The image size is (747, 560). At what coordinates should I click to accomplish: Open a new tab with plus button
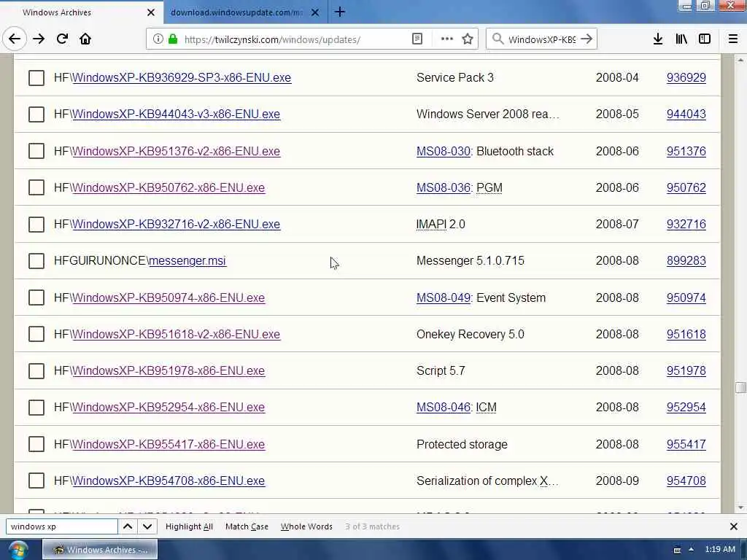click(x=340, y=12)
